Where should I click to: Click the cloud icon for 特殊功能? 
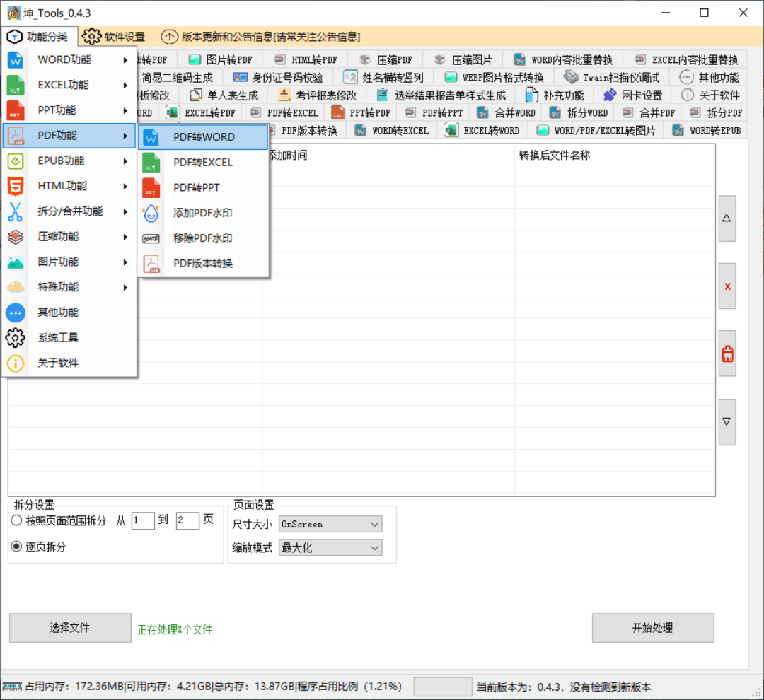15,287
